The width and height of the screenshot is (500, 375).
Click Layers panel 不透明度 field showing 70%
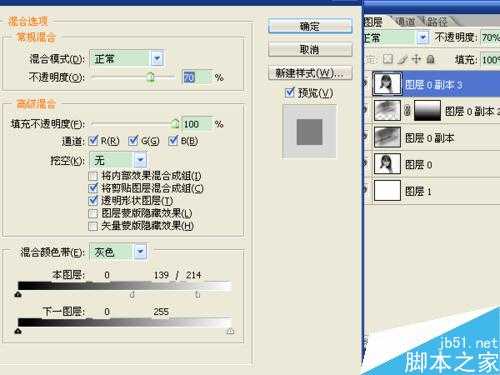click(x=490, y=37)
